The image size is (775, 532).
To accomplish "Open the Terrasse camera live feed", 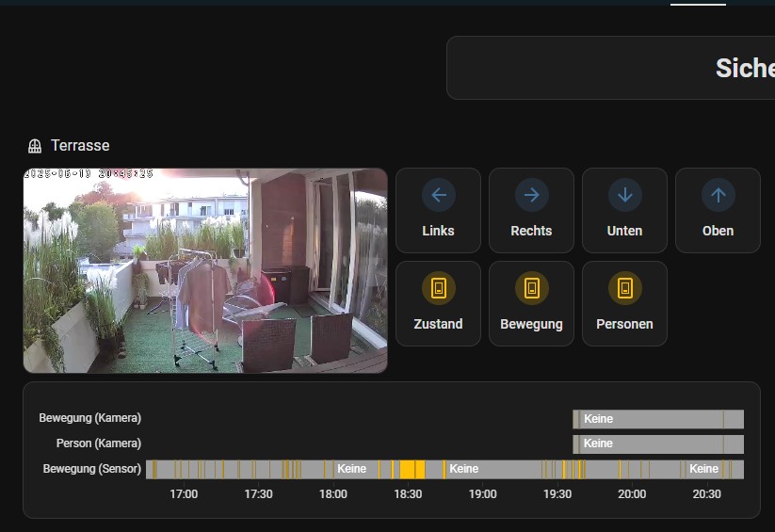I will click(x=205, y=270).
